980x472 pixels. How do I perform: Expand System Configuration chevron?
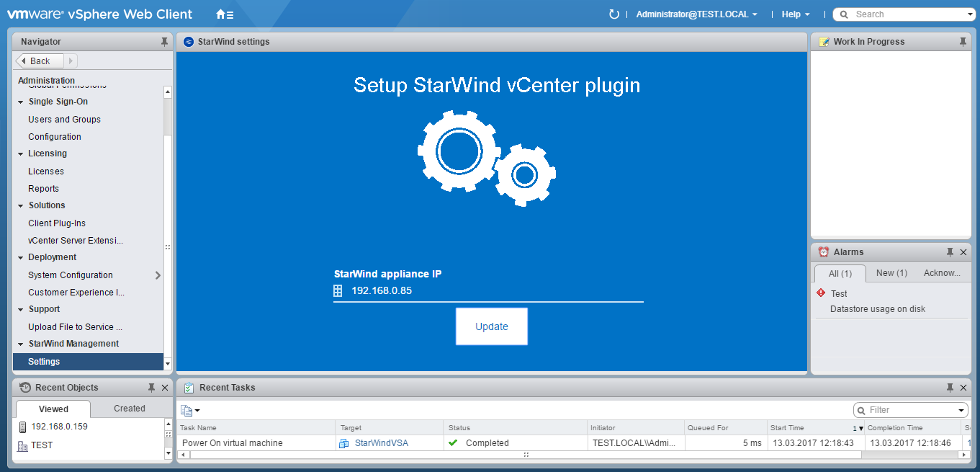click(x=158, y=275)
